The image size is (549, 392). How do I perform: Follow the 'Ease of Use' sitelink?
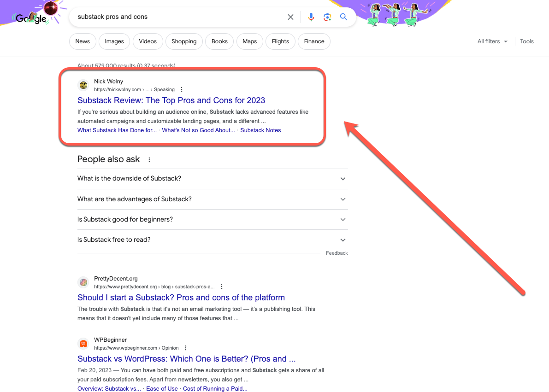[162, 388]
